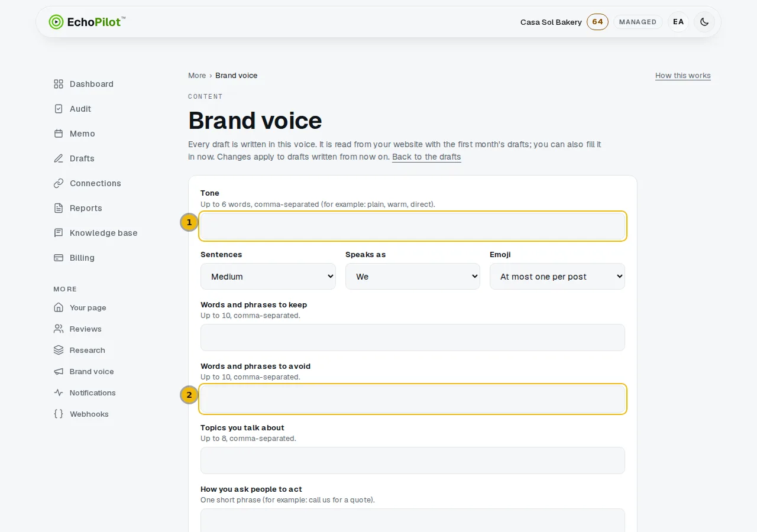The height and width of the screenshot is (532, 757).
Task: Toggle dark mode moon icon
Action: coord(704,22)
